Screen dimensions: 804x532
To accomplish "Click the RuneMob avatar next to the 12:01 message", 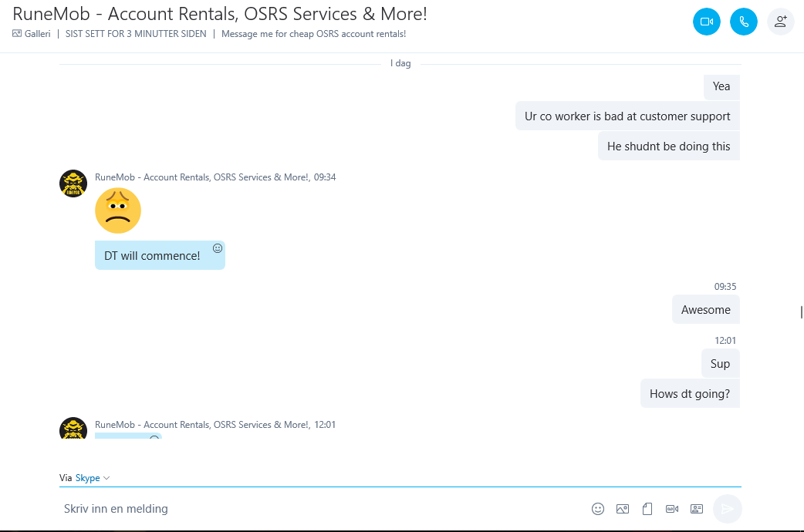I will 73,429.
